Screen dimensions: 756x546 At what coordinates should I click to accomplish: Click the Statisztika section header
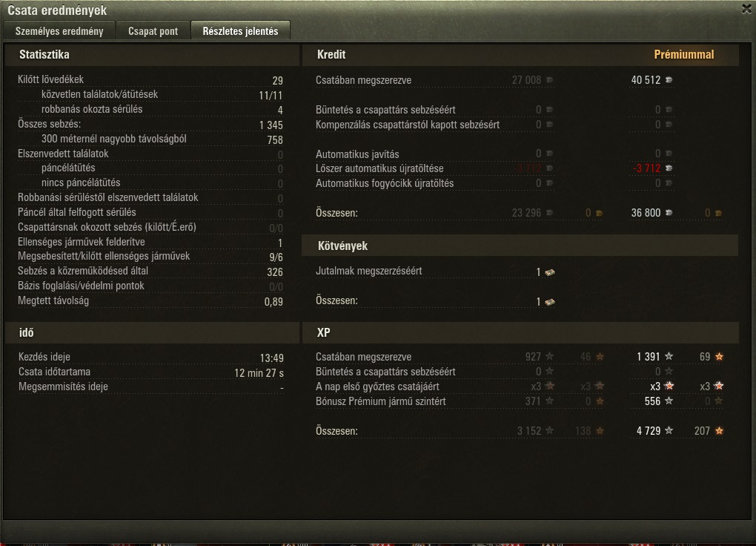tap(44, 55)
